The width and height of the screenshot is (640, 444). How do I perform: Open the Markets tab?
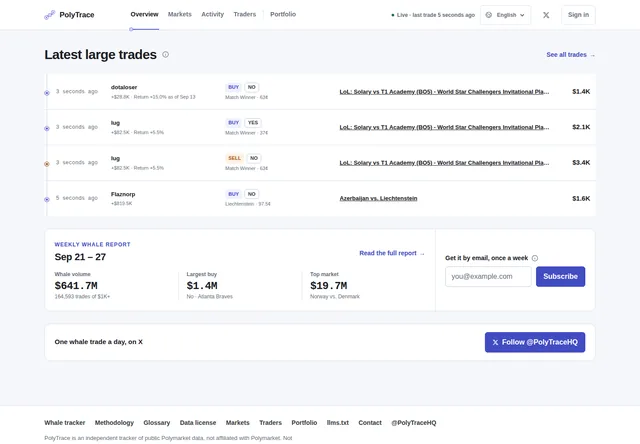[x=180, y=14]
